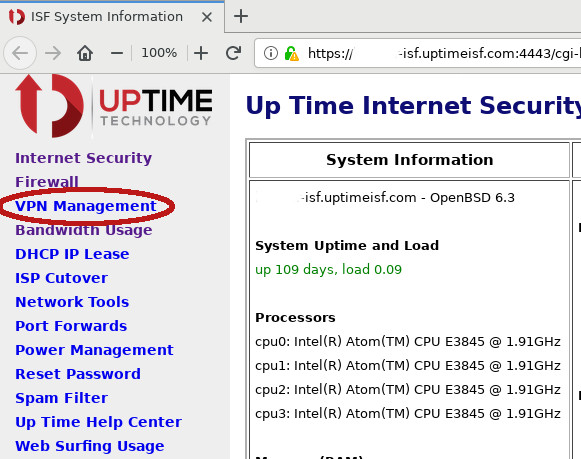Open the Firewall sidebar link
This screenshot has height=459, width=581.
47,182
